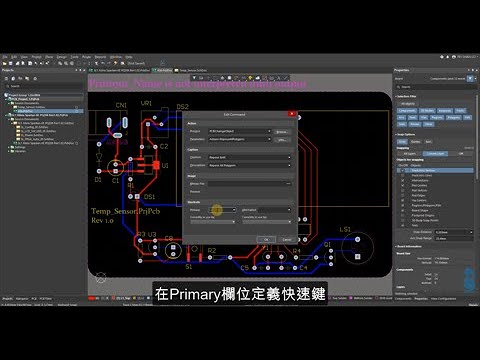480x360 pixels.
Task: Click the Temp_Sensor schematic document tab
Action: (191, 70)
